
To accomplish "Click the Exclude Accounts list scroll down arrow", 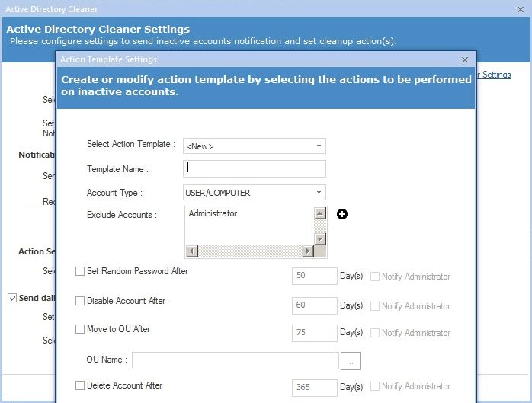I will (x=319, y=239).
